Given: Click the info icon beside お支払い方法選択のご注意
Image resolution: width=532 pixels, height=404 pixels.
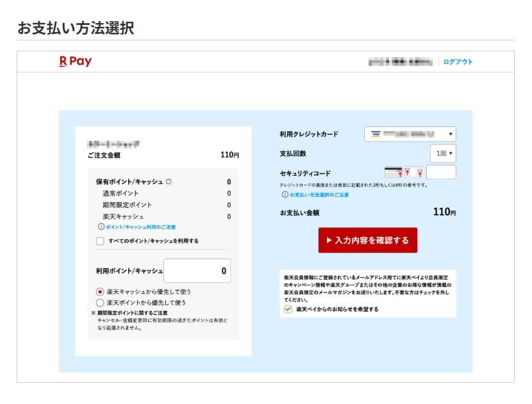Looking at the screenshot, I should coord(285,194).
